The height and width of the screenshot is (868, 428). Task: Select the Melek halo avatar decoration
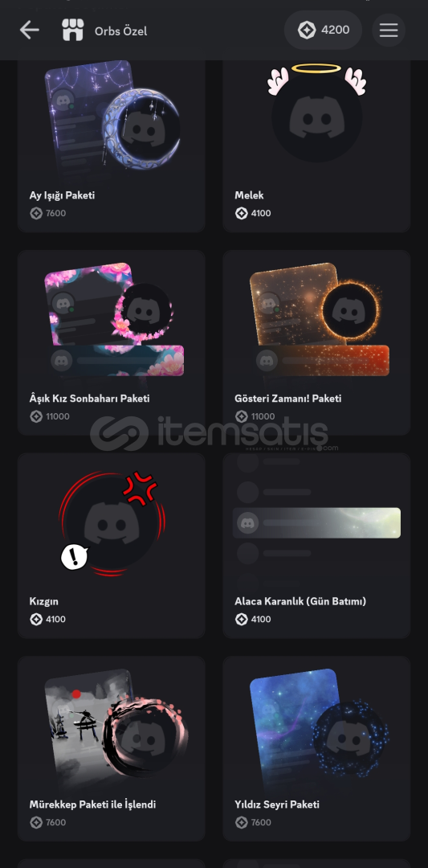[317, 113]
